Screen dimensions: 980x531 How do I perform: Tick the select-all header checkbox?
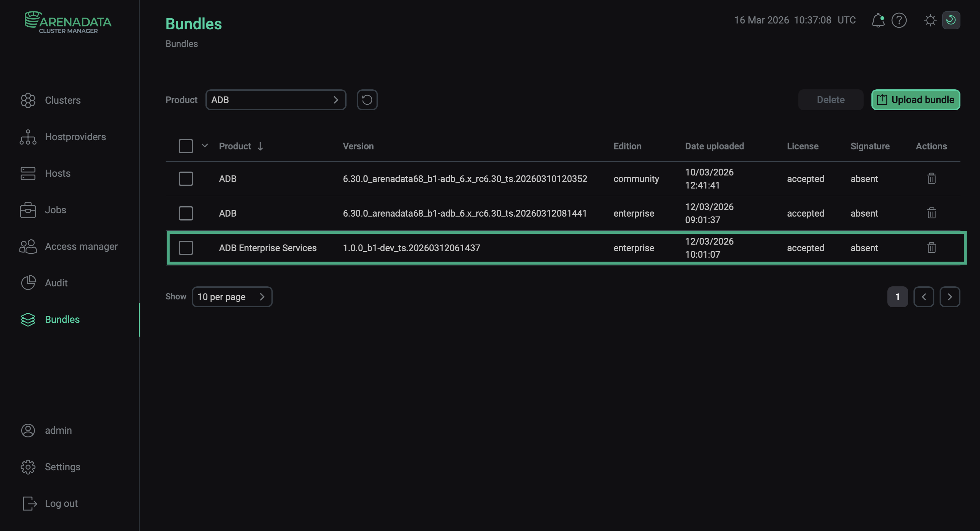(x=186, y=146)
